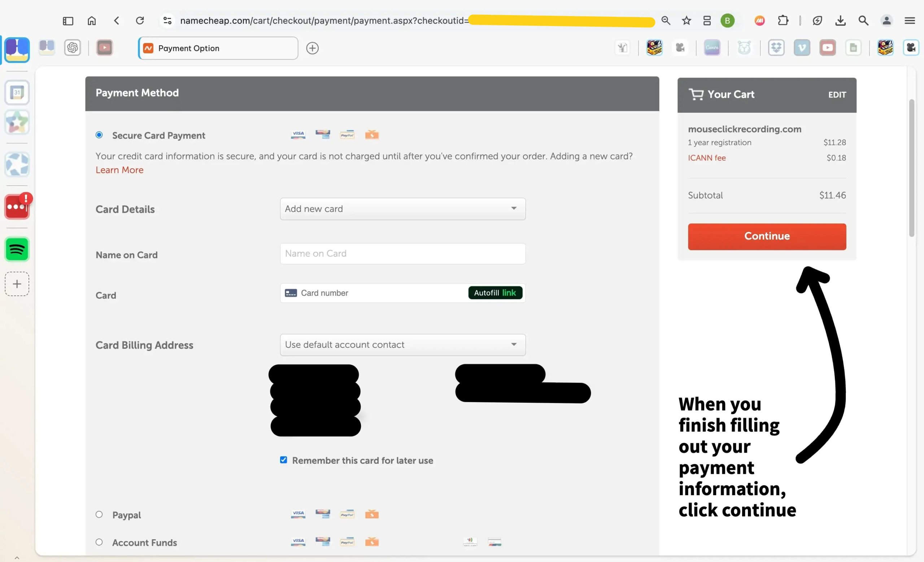Toggle the sidebar panel icon

[x=68, y=21]
